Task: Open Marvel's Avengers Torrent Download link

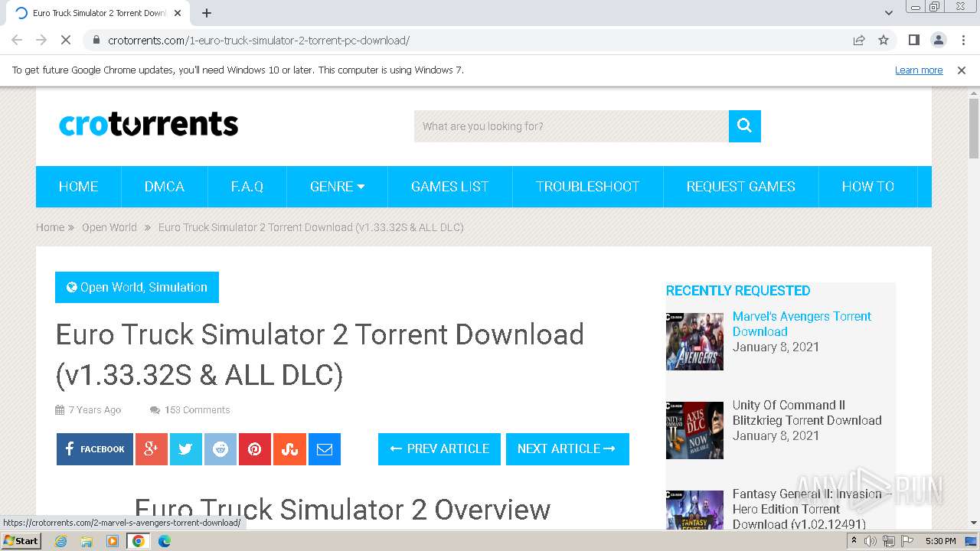Action: coord(802,324)
